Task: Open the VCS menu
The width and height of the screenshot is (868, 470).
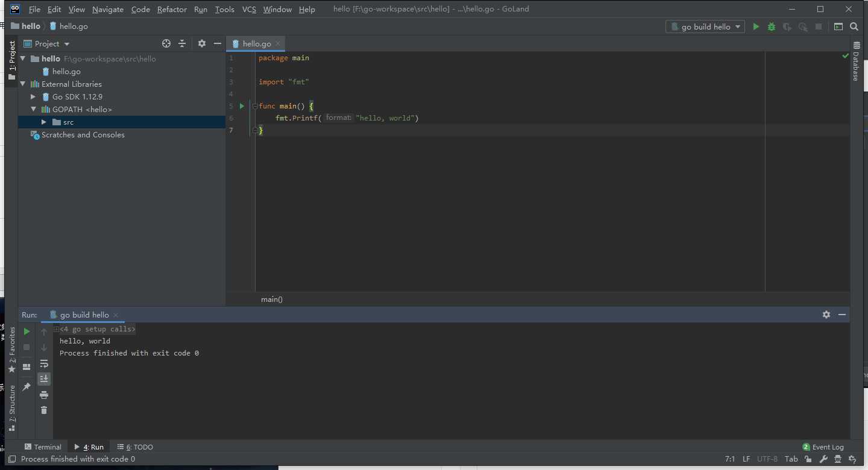Action: pos(249,9)
